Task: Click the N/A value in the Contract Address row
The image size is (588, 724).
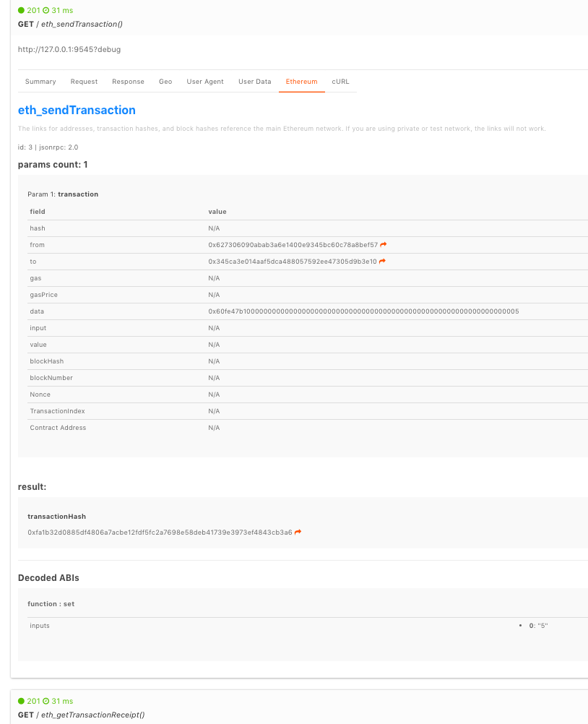Action: (x=214, y=428)
